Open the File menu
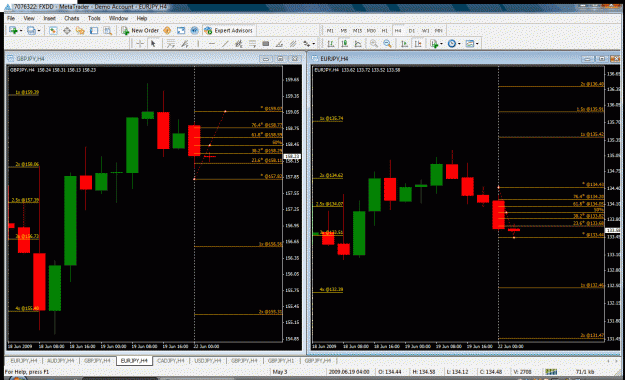This screenshot has width=625, height=380. [11, 18]
